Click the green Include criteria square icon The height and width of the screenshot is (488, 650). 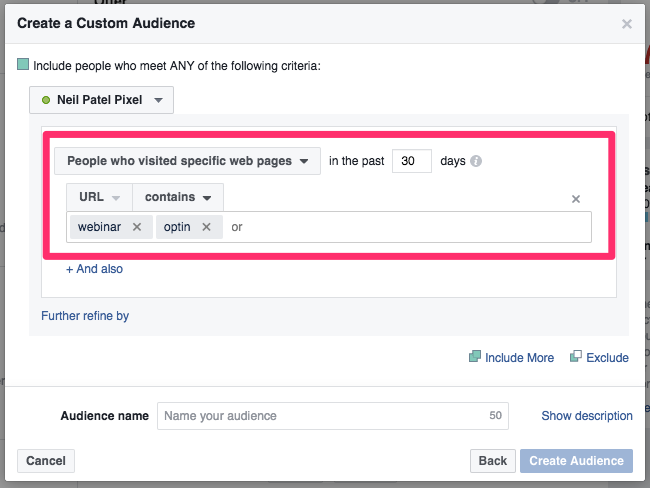click(24, 65)
